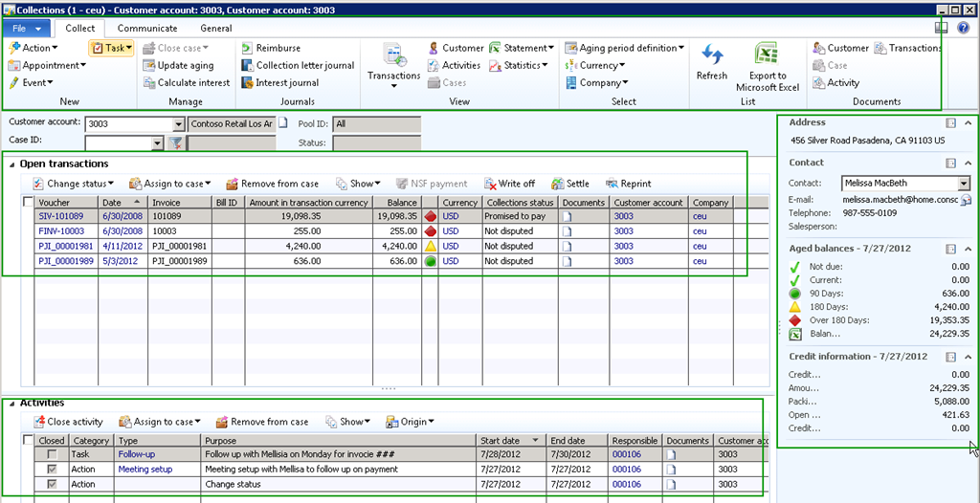This screenshot has width=980, height=503.
Task: Collapse the Open transactions section
Action: click(x=12, y=164)
